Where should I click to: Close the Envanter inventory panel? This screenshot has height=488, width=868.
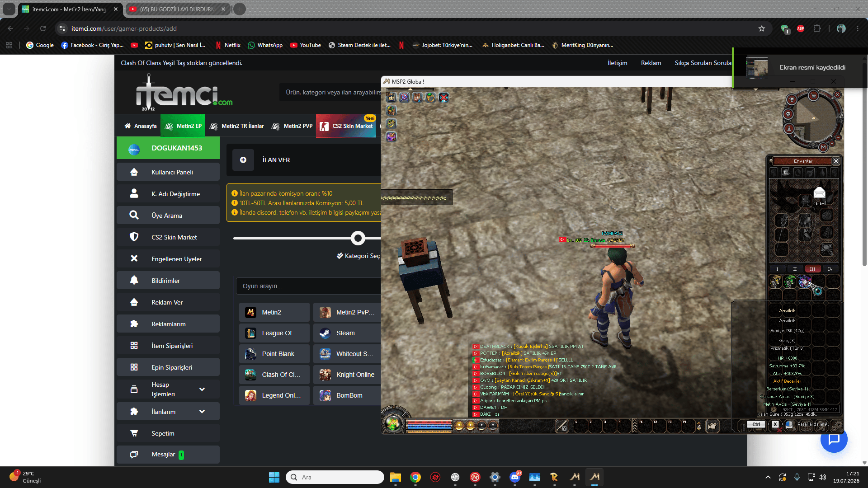836,161
